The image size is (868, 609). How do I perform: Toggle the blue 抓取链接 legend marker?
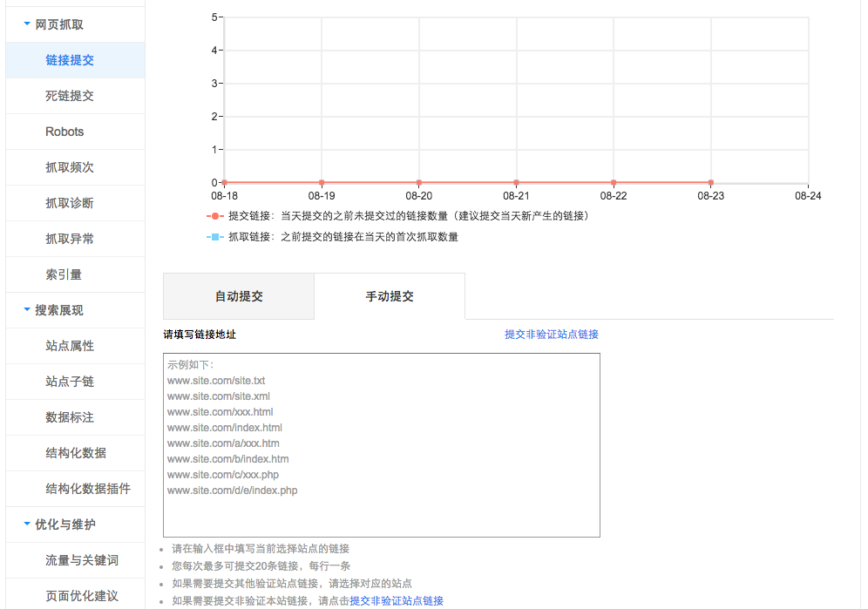(x=215, y=237)
